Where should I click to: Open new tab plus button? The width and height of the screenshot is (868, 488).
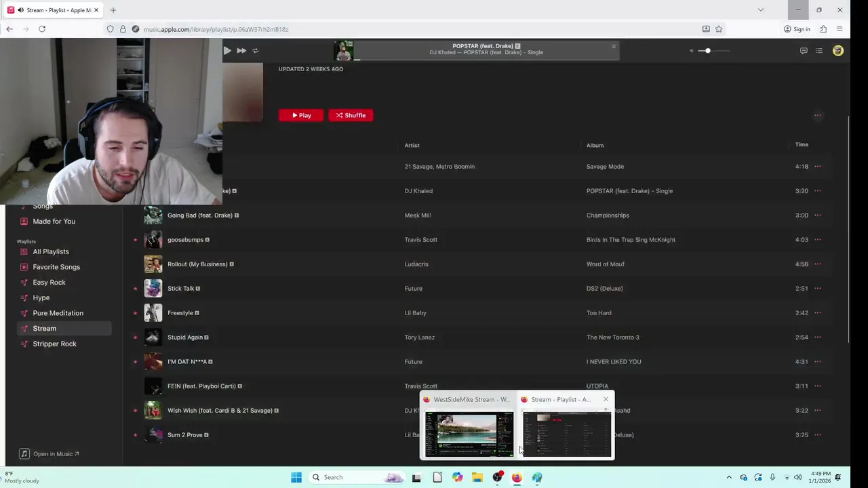[113, 10]
